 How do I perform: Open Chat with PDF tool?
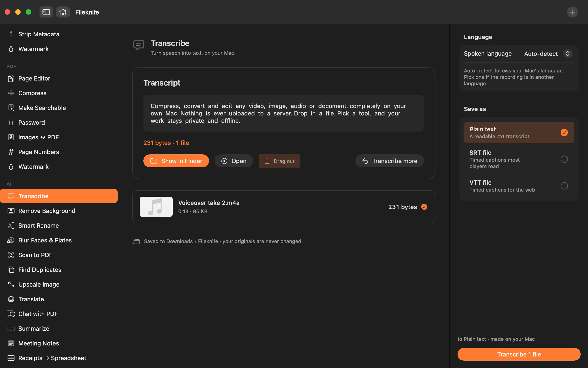59,314
